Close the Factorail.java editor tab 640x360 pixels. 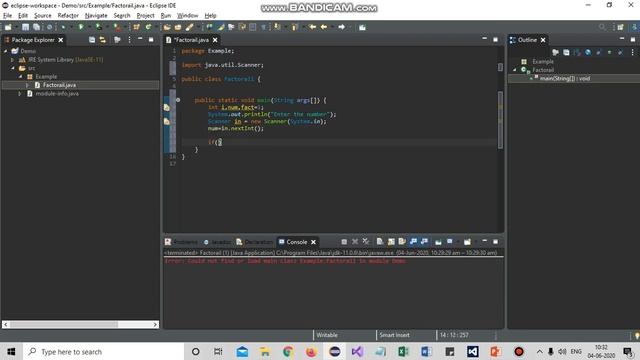click(215, 40)
